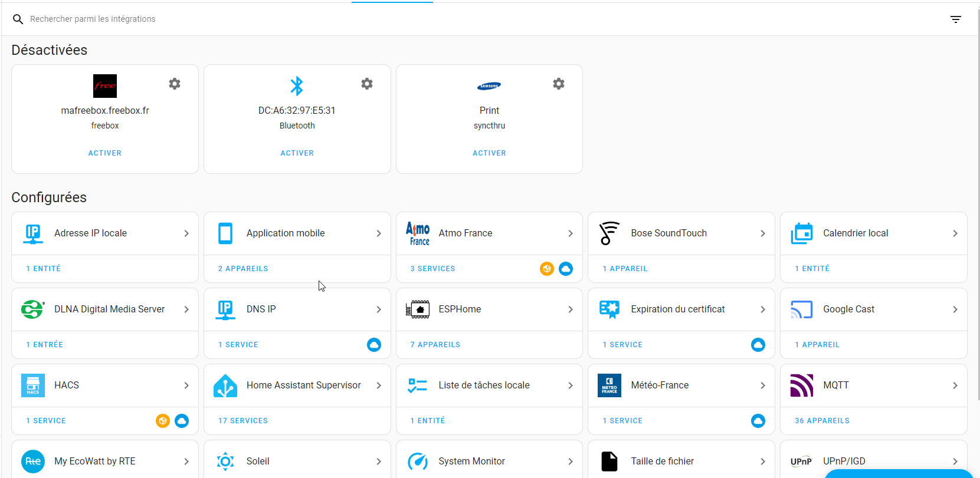Image resolution: width=980 pixels, height=478 pixels.
Task: Expand Bose SoundTouch chevron
Action: (763, 233)
